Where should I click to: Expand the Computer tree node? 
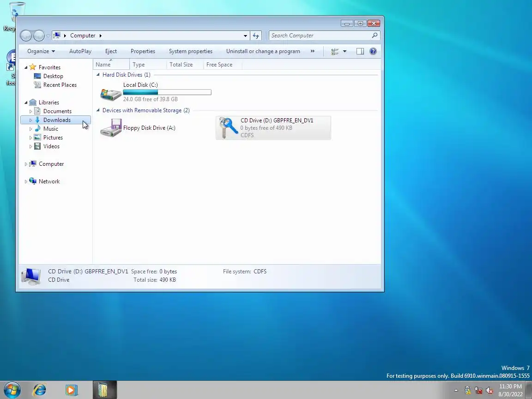[26, 164]
